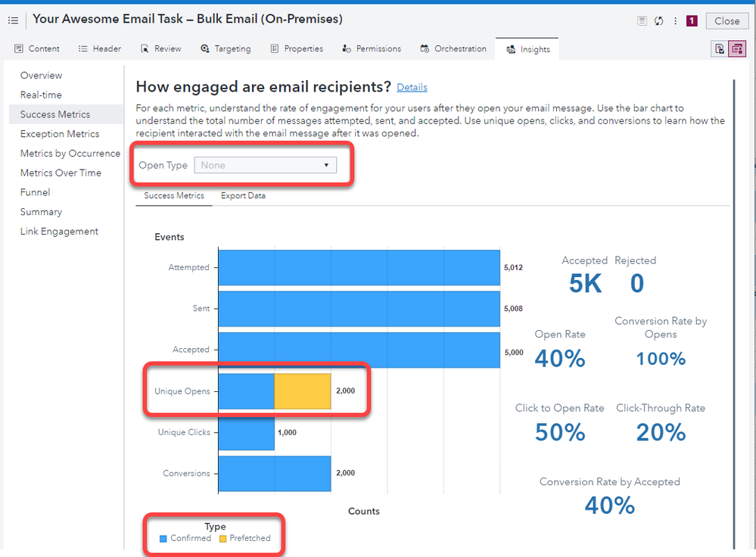Toggle the document checkmark view button
This screenshot has height=557, width=756.
[x=720, y=48]
